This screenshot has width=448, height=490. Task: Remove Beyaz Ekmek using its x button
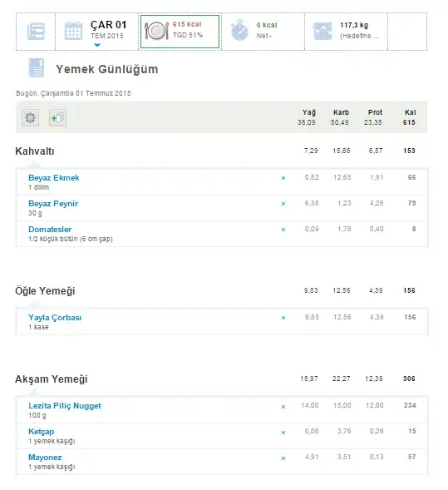[x=283, y=178]
